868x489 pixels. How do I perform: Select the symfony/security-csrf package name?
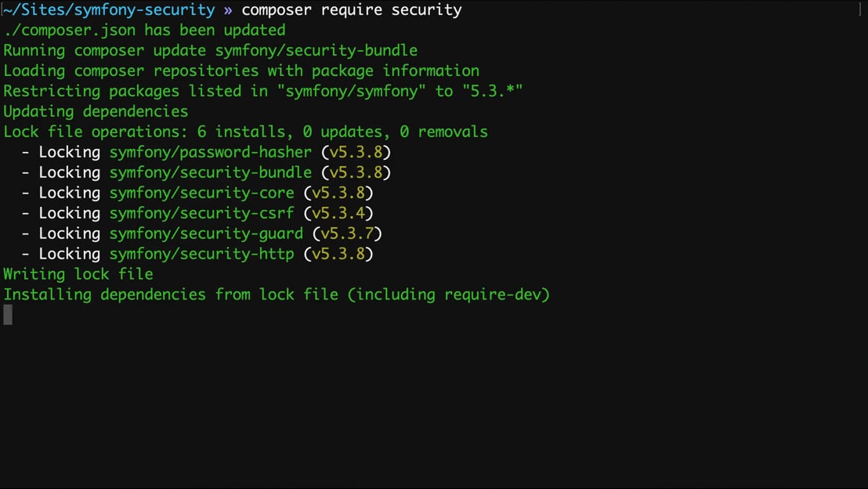pyautogui.click(x=201, y=213)
